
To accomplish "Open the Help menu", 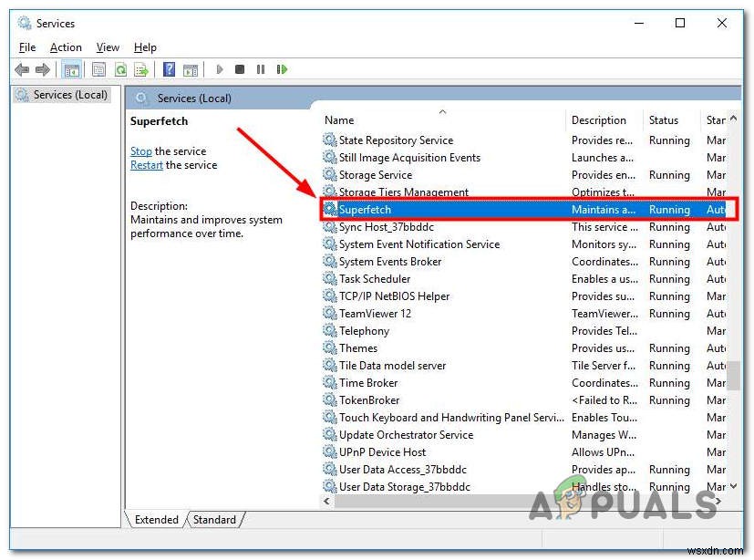I will (145, 47).
